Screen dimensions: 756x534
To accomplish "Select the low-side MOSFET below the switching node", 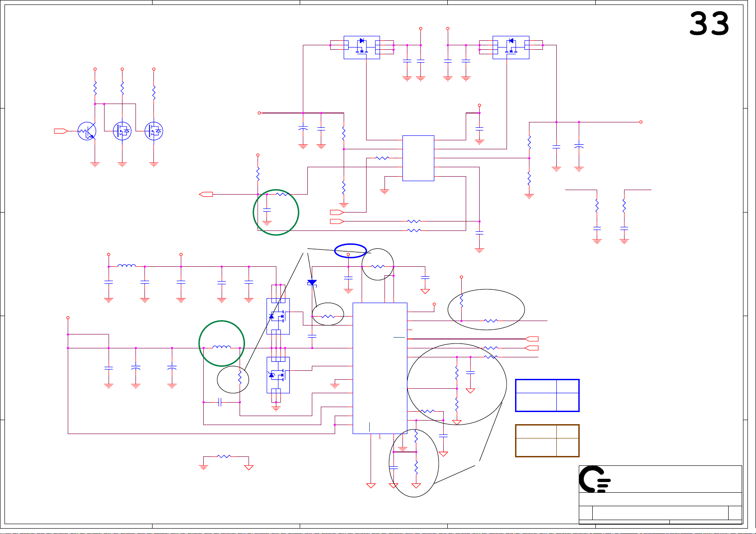I will pos(278,375).
